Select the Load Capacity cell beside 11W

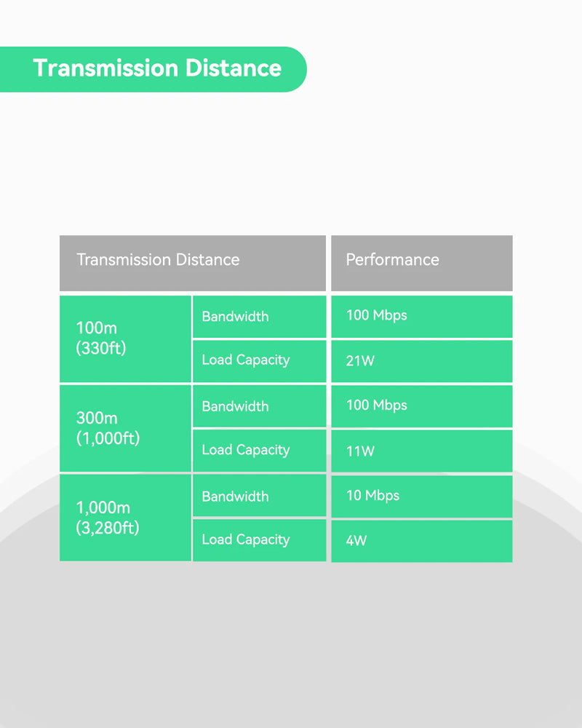(x=245, y=450)
